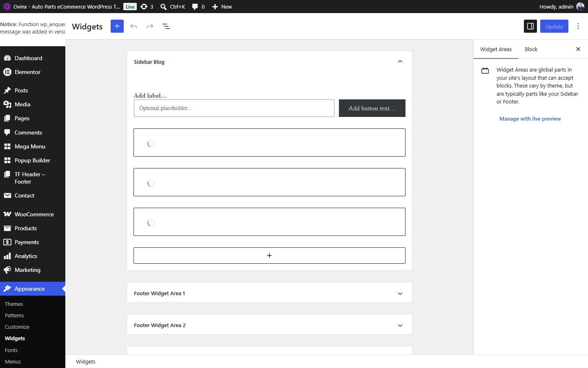Image resolution: width=588 pixels, height=368 pixels.
Task: Click the Add button text search button
Action: 372,108
